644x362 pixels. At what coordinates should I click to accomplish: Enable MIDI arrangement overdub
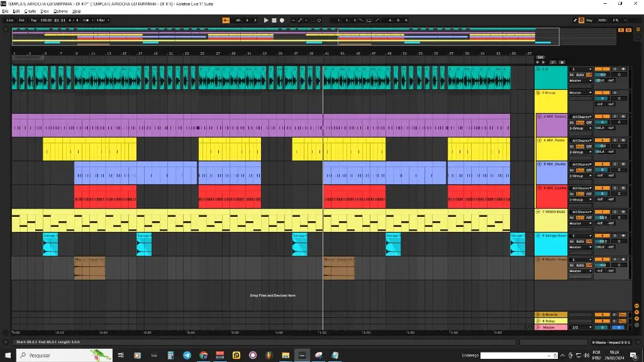tap(293, 20)
